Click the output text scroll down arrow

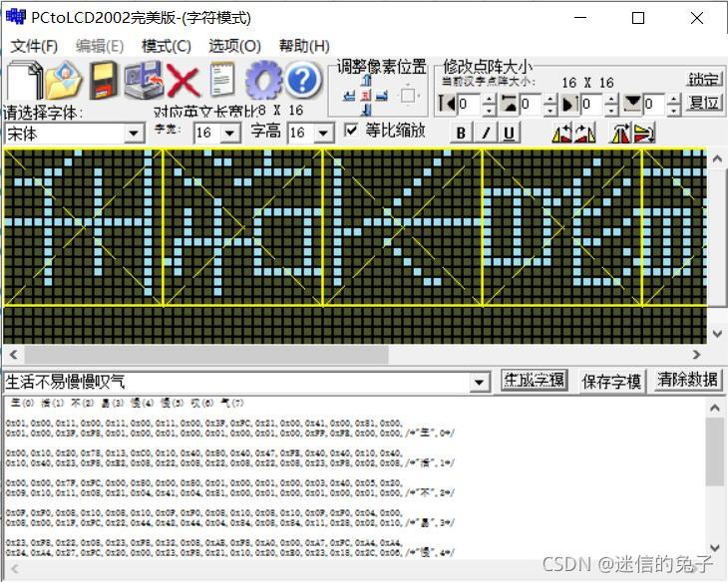coord(715,548)
